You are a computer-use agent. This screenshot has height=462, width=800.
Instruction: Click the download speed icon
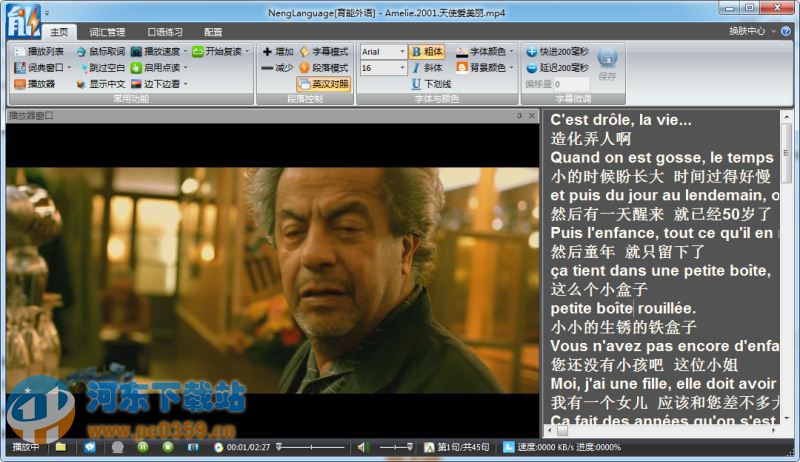click(508, 447)
